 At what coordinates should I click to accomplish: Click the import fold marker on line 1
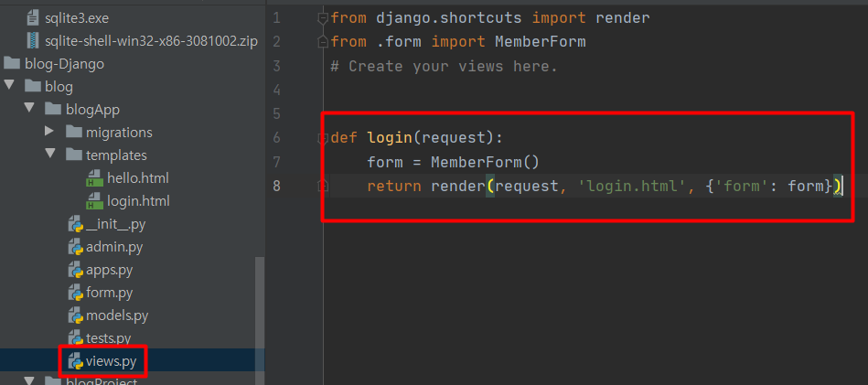tap(322, 19)
